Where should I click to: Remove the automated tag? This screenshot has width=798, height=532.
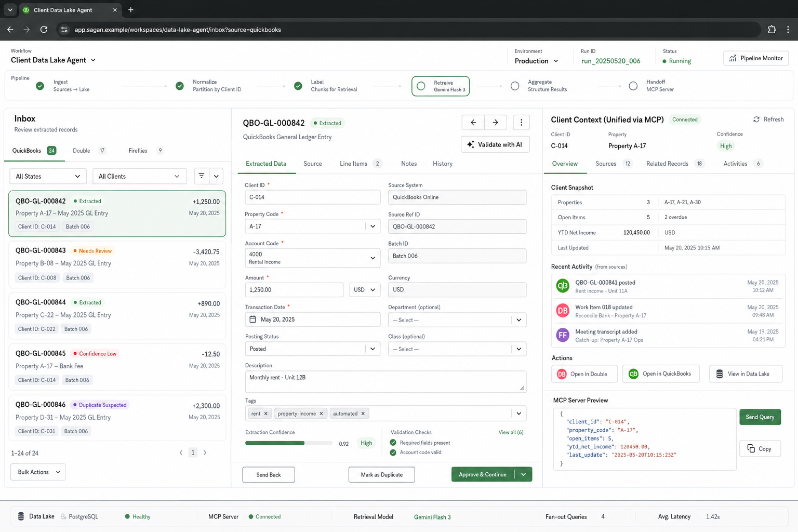point(363,414)
